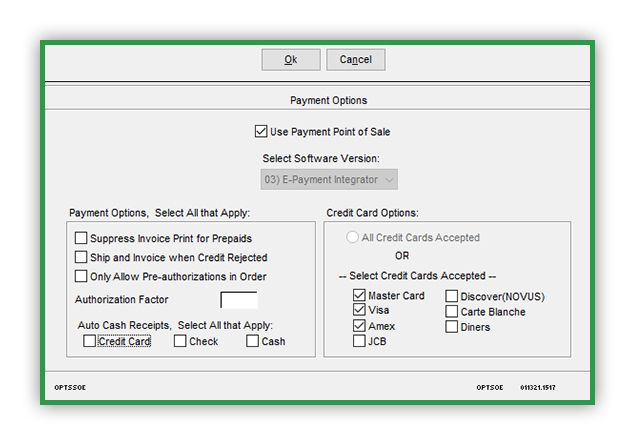This screenshot has width=635, height=445.
Task: Check the Discover(NOVUS) checkbox
Action: pyautogui.click(x=452, y=296)
